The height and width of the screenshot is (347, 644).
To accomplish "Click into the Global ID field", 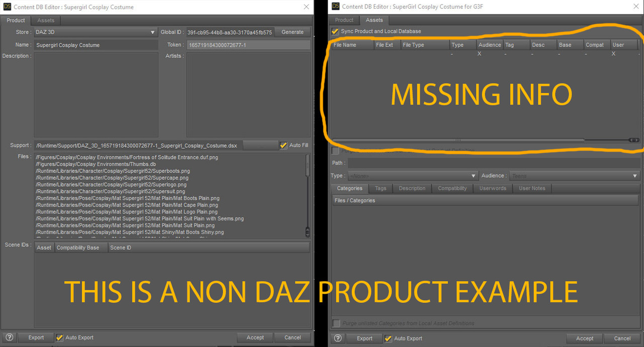I will coord(229,32).
